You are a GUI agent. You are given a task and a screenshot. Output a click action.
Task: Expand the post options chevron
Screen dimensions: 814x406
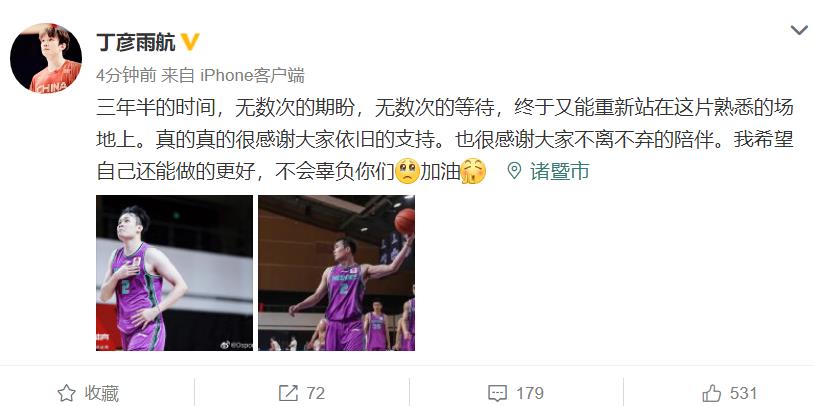[x=799, y=30]
